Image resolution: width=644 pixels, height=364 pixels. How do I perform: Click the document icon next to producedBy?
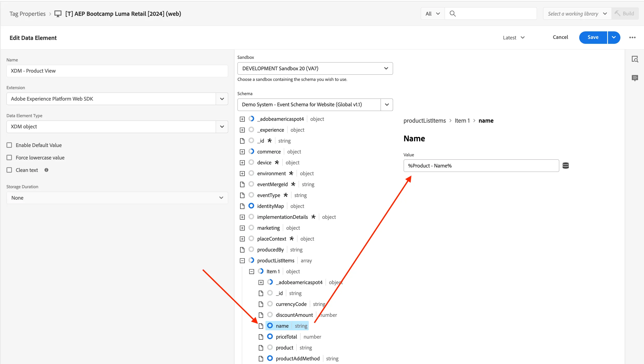[242, 250]
